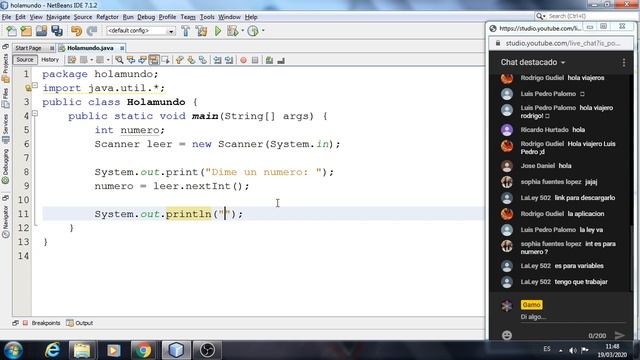Open the Tools menu

tap(207, 17)
